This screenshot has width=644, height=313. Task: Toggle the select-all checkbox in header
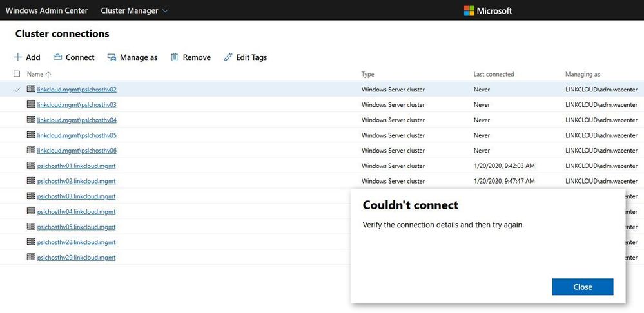pyautogui.click(x=17, y=74)
